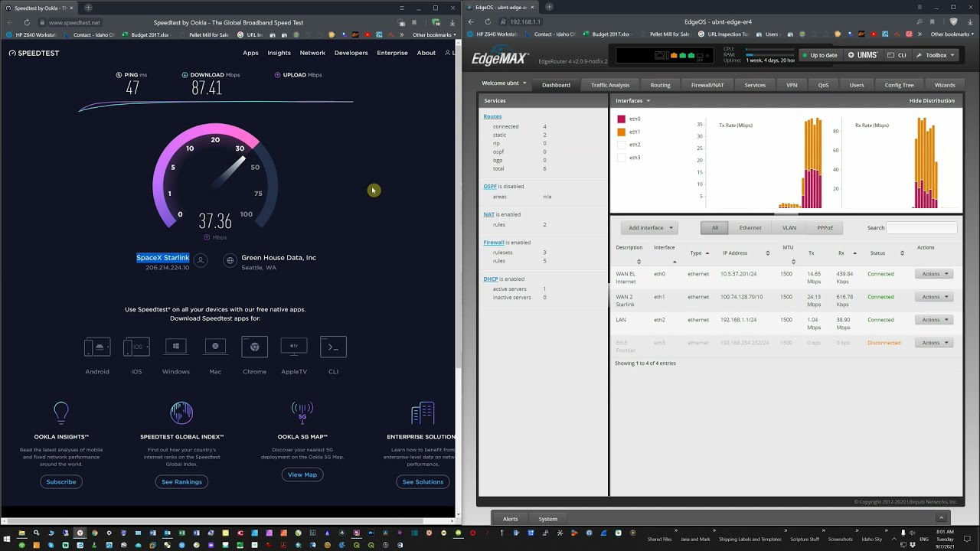The image size is (980, 551).
Task: Select the All interface filter
Action: tap(715, 227)
